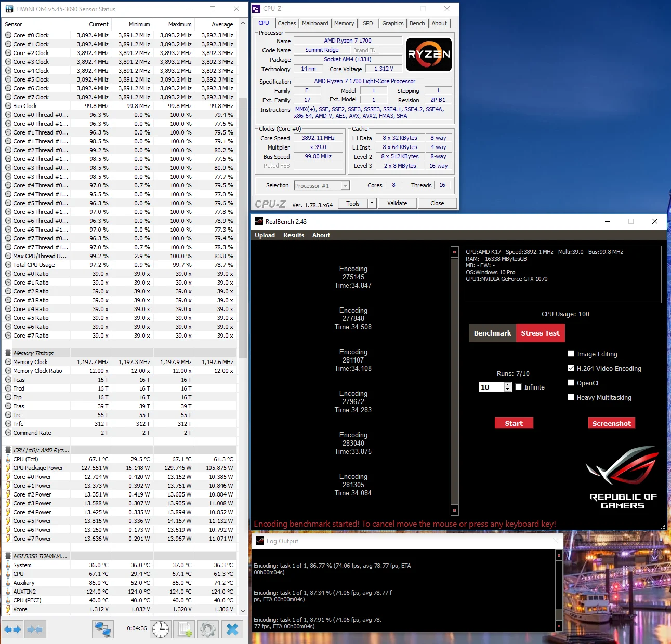Switch to the Mainboard tab in CPU-Z
The width and height of the screenshot is (671, 644).
[x=315, y=23]
